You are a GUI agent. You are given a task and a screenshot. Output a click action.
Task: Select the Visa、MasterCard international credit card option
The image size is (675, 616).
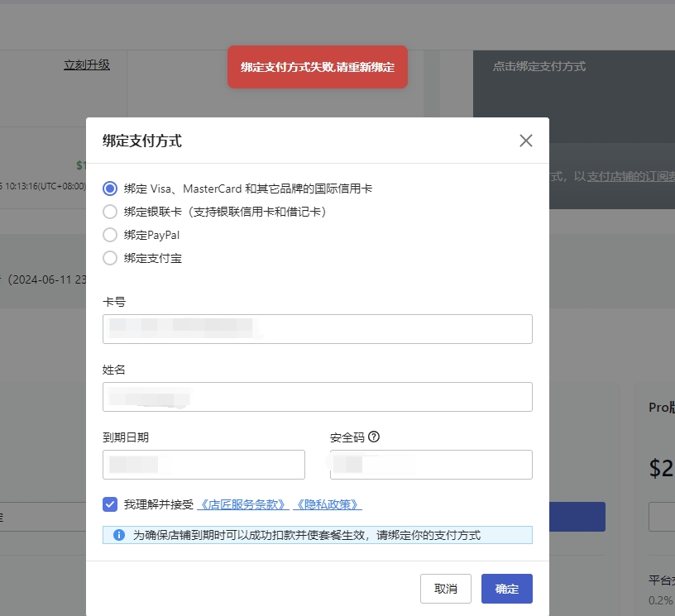[x=110, y=189]
